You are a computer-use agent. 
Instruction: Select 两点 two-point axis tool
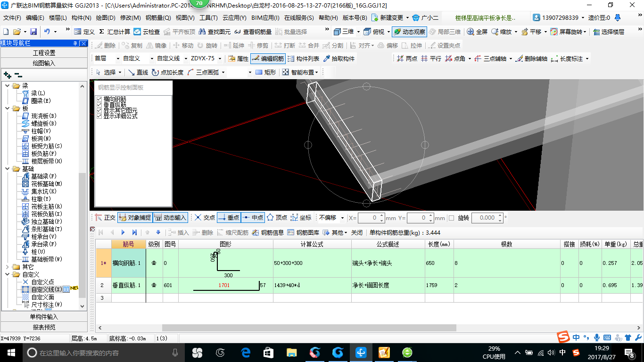click(407, 58)
